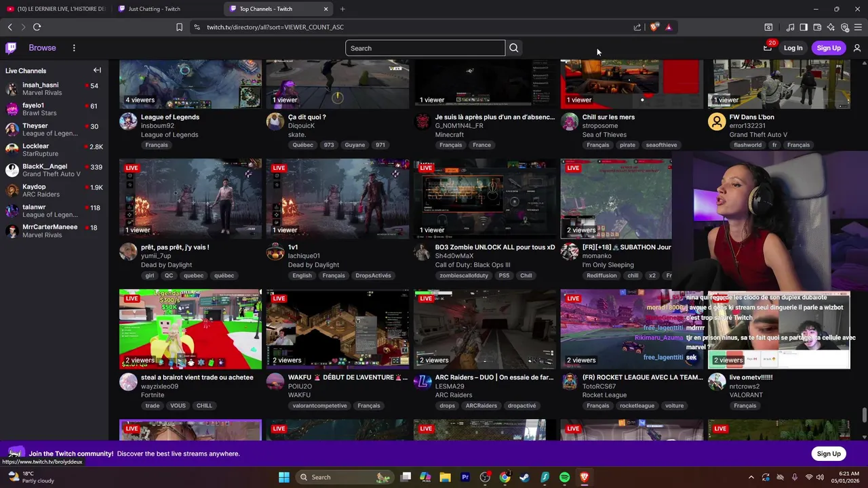Open the tab search icon in toolbar
Viewport: 868px width, 488px height.
[x=768, y=27]
